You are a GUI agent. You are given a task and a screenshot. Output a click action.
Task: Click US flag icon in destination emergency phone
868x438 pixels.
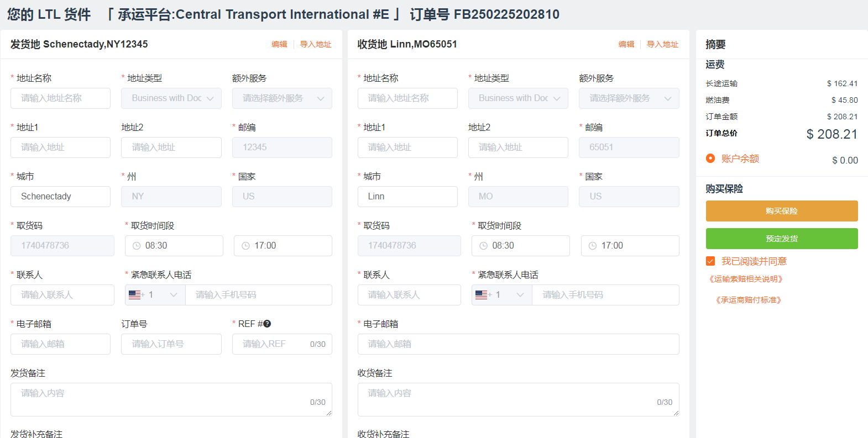click(481, 295)
